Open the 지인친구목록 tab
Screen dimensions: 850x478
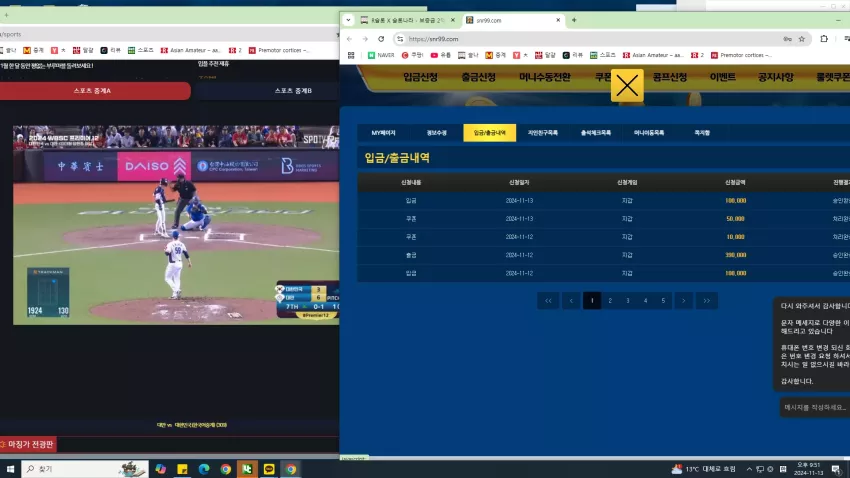[543, 133]
